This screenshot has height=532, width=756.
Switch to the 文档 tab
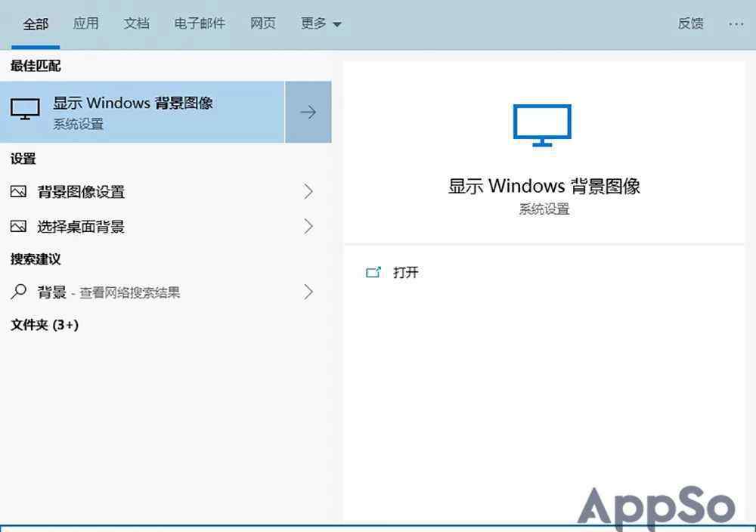(x=136, y=23)
